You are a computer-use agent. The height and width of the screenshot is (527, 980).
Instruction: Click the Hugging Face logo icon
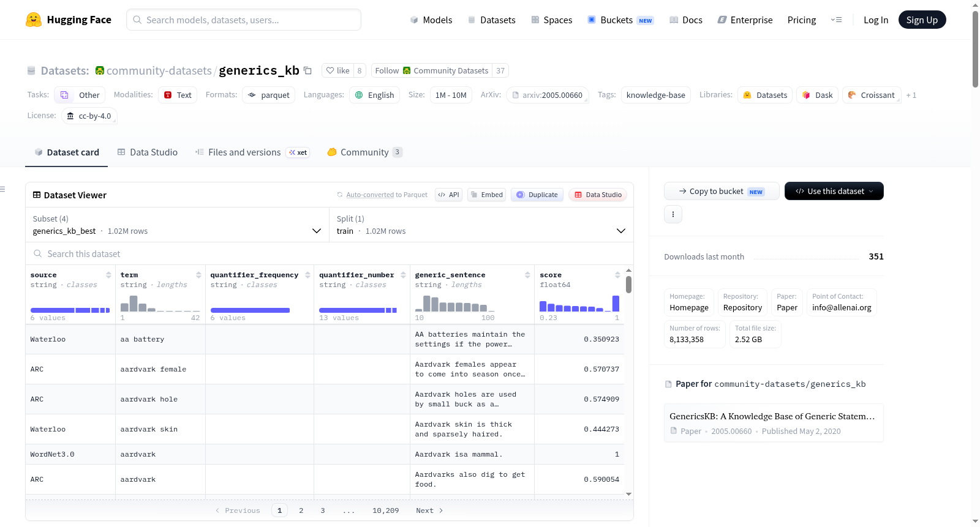click(34, 20)
